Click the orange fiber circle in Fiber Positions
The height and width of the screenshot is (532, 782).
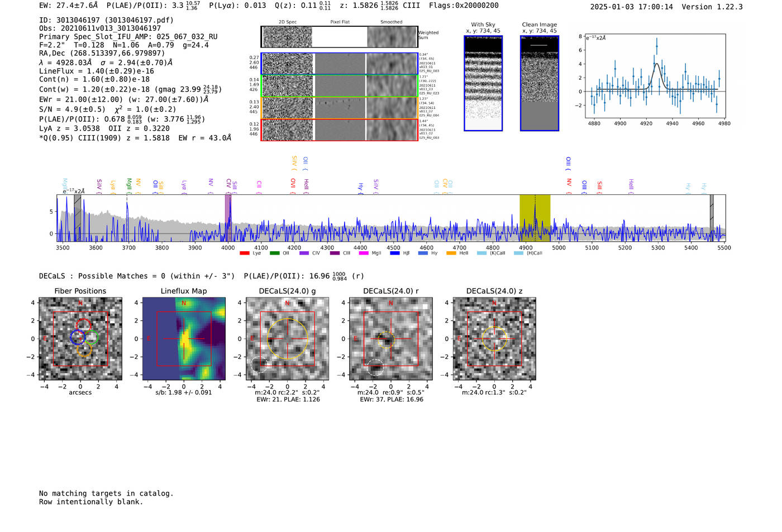pyautogui.click(x=84, y=349)
